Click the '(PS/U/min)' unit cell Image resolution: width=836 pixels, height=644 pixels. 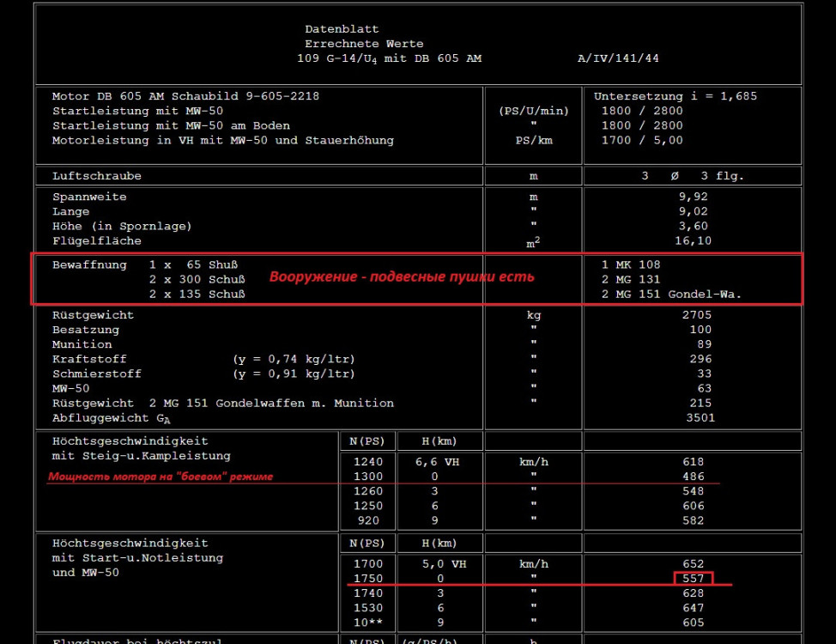tap(534, 111)
